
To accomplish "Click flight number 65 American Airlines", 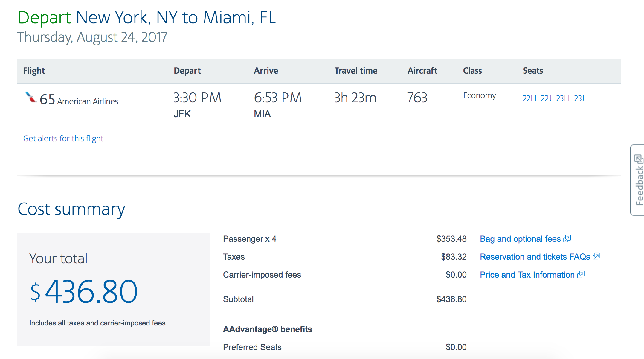I will [79, 100].
